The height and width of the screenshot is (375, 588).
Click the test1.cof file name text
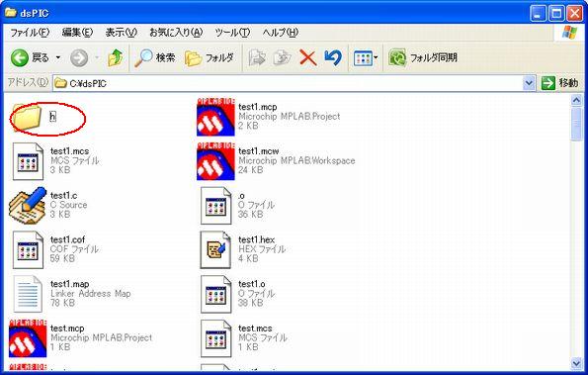[67, 239]
